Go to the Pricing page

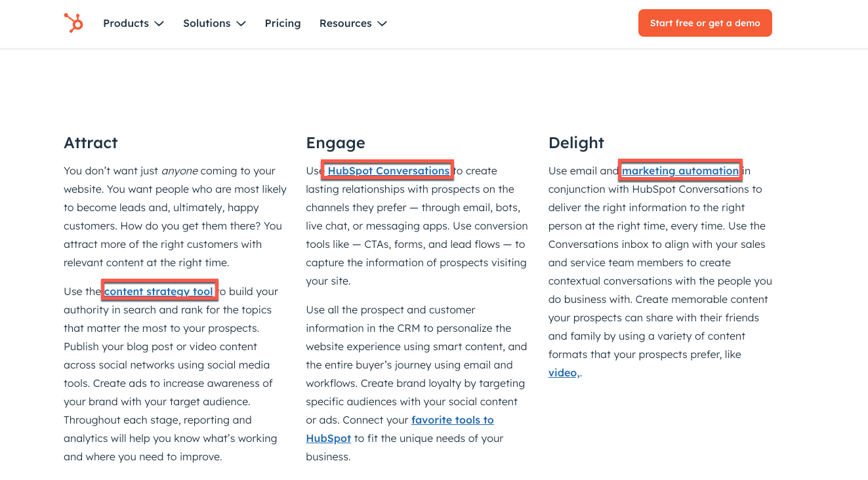[283, 24]
